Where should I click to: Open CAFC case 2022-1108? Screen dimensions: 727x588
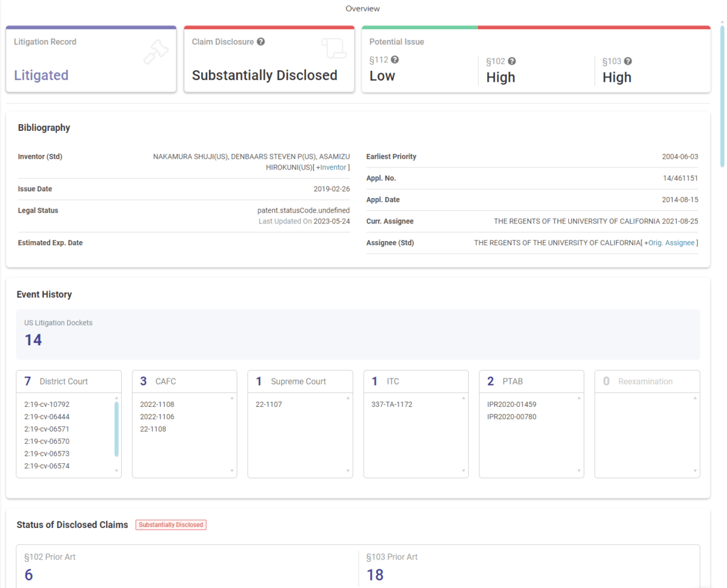click(x=157, y=405)
